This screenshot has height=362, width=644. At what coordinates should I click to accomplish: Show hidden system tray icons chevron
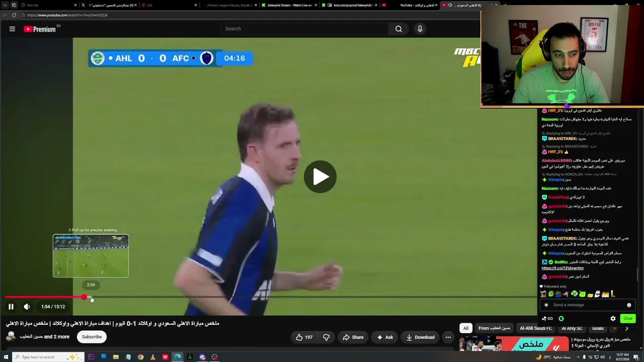[578, 357]
